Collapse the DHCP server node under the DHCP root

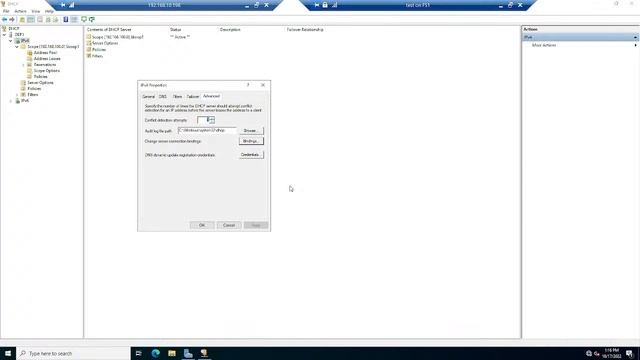(x=5, y=35)
